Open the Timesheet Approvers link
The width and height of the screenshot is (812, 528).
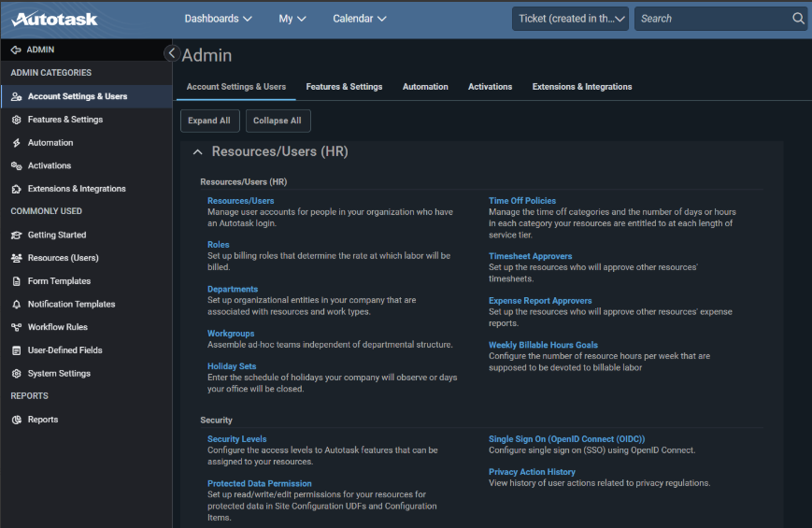[531, 256]
